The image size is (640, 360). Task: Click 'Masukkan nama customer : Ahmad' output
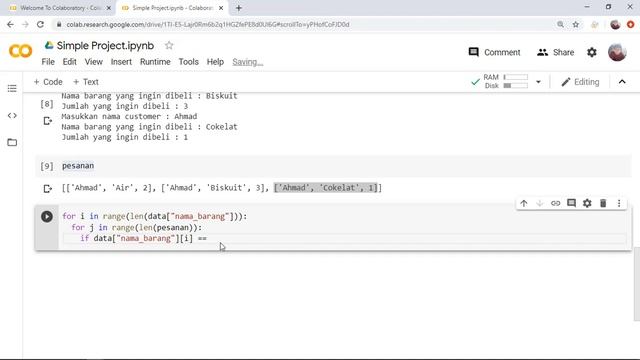(x=129, y=116)
